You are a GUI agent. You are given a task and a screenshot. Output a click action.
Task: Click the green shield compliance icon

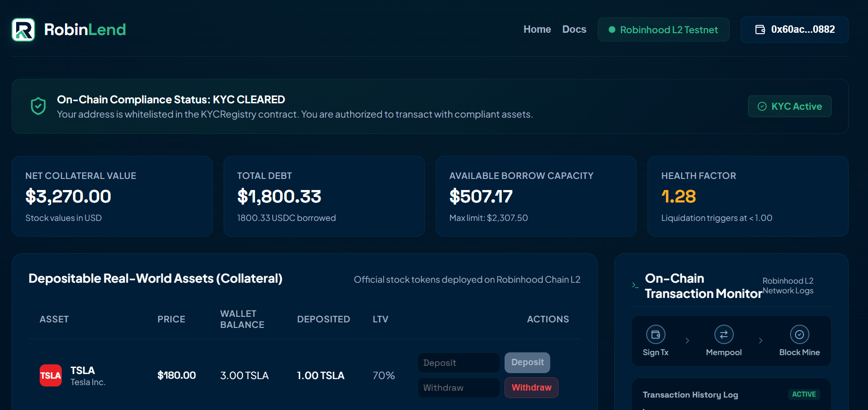(x=38, y=106)
